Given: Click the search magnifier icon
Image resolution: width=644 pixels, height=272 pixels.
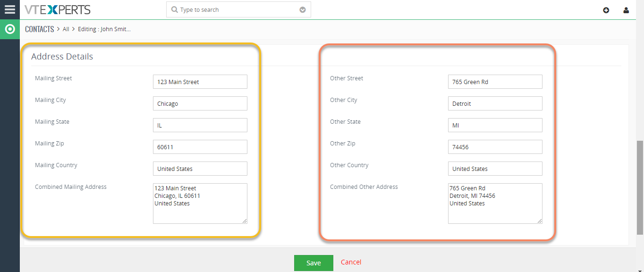Looking at the screenshot, I should coord(174,9).
